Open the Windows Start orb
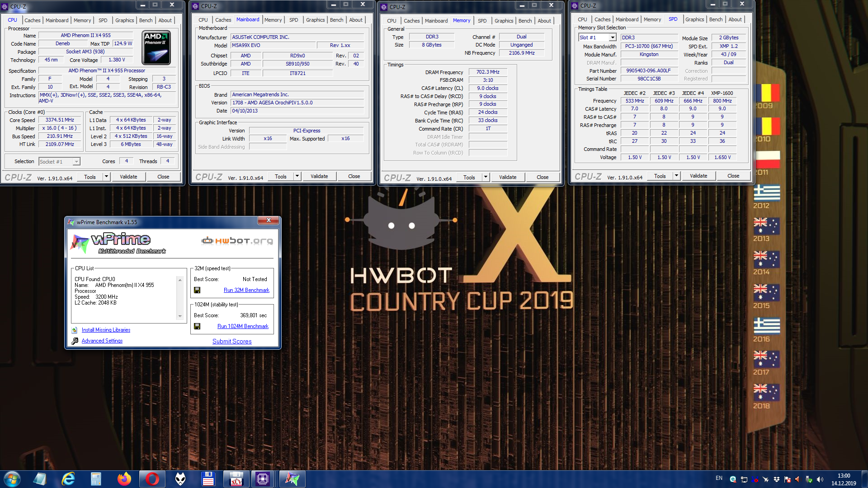Viewport: 868px width, 488px height. coord(12,479)
